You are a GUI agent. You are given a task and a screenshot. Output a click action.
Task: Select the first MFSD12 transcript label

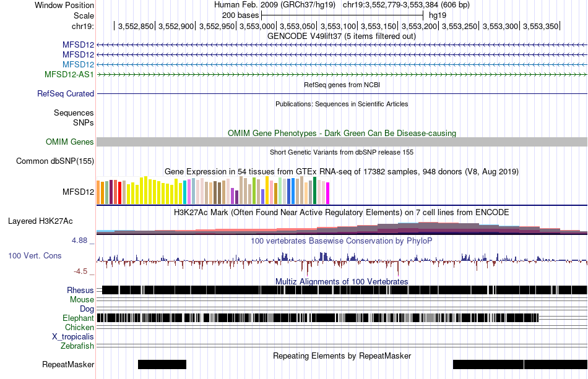79,45
